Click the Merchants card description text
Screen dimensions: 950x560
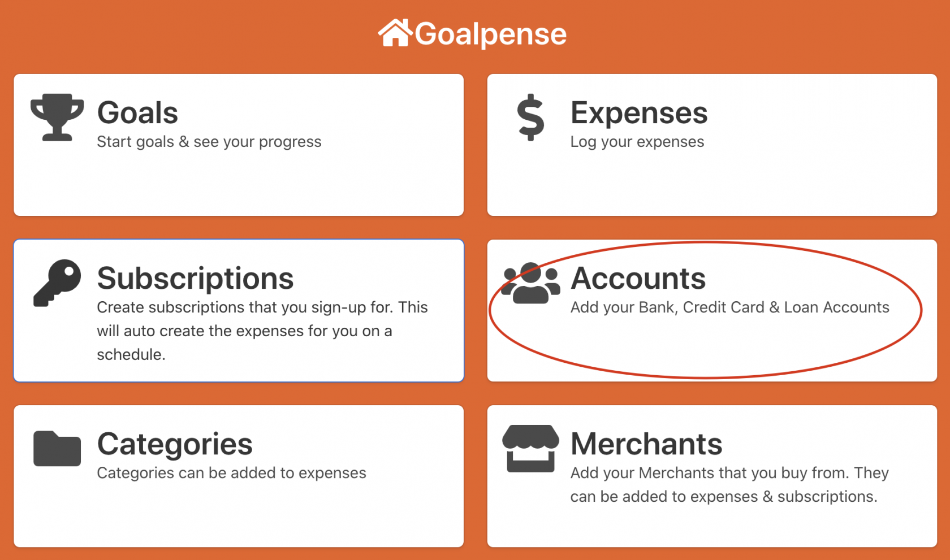pyautogui.click(x=729, y=485)
